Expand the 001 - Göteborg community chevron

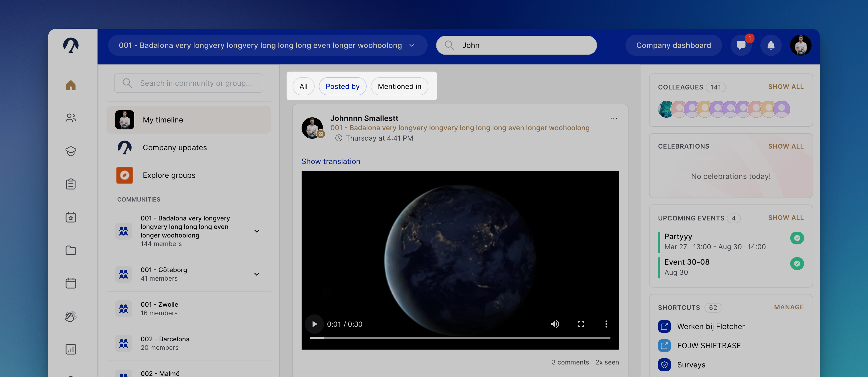pyautogui.click(x=257, y=274)
